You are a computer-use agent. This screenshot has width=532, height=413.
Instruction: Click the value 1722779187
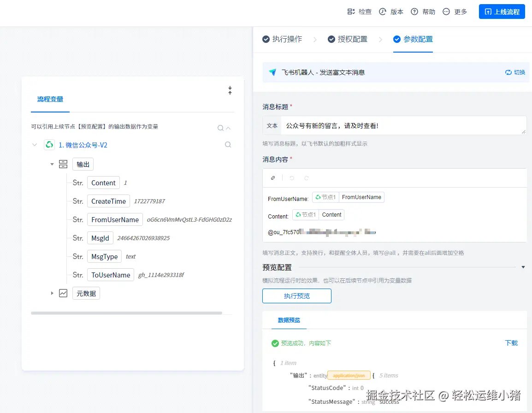coord(149,201)
